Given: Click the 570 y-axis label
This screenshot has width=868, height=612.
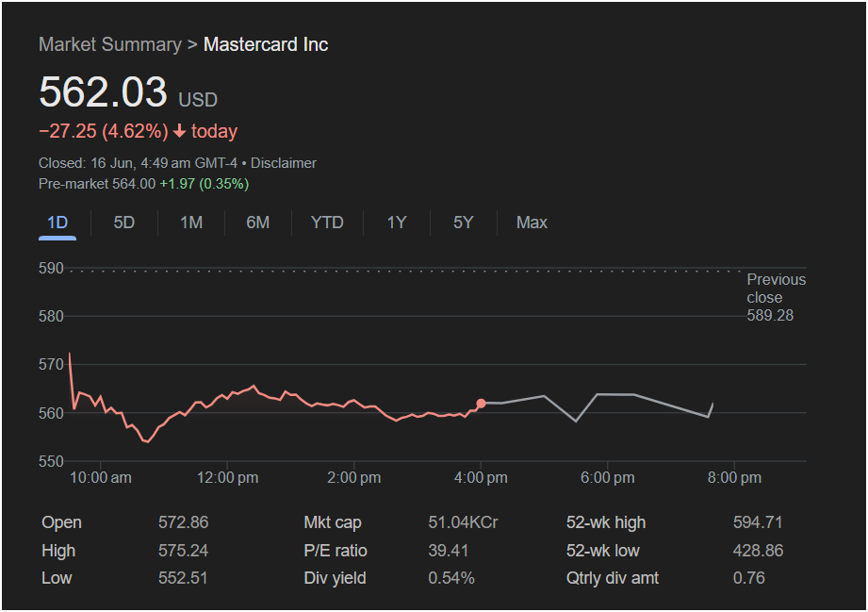Looking at the screenshot, I should 51,364.
